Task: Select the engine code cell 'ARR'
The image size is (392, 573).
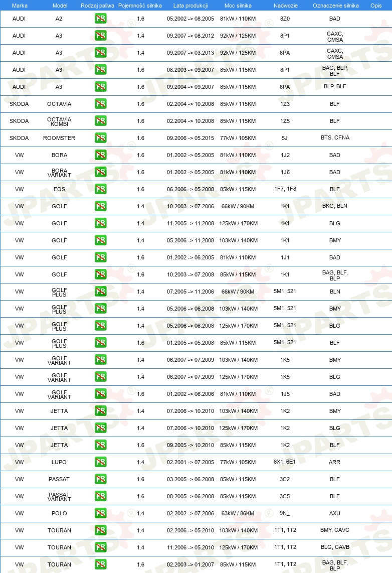Action: [335, 462]
